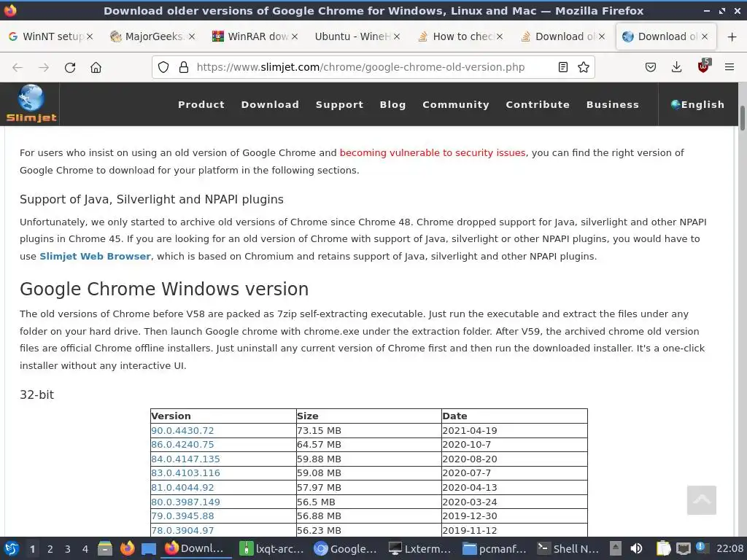
Task: Bookmark this page with the star icon
Action: [583, 67]
